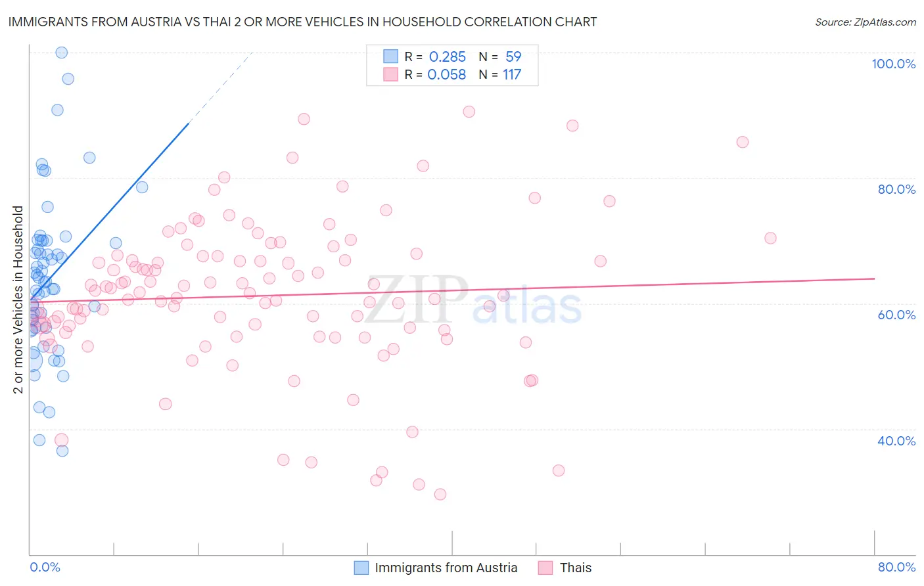The height and width of the screenshot is (586, 924).
Task: Click the 100.0% y-axis label
Action: click(894, 64)
